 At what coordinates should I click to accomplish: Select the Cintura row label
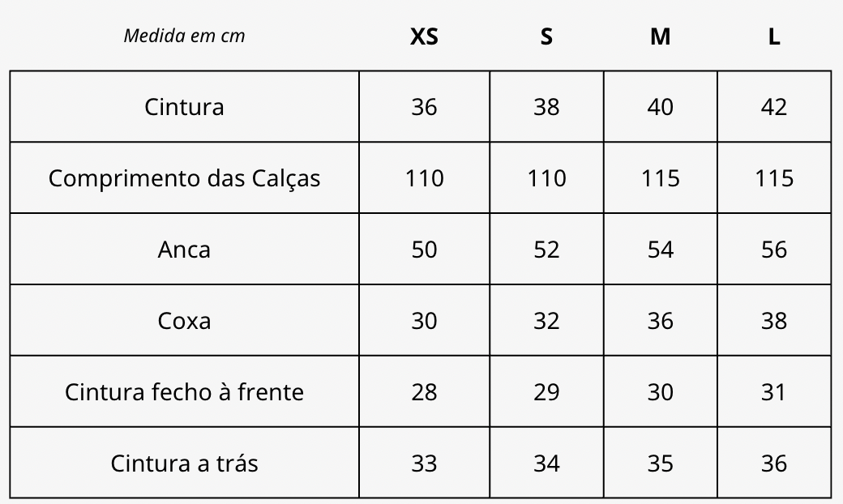tap(184, 107)
